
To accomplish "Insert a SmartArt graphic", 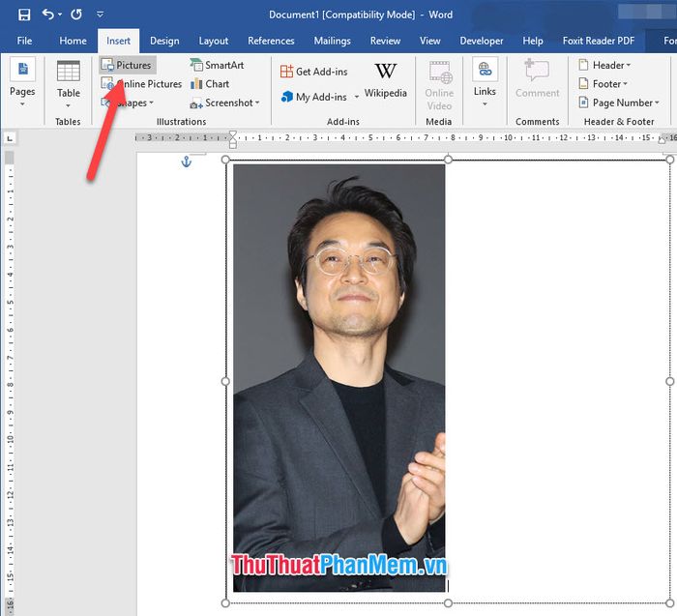I will click(217, 65).
